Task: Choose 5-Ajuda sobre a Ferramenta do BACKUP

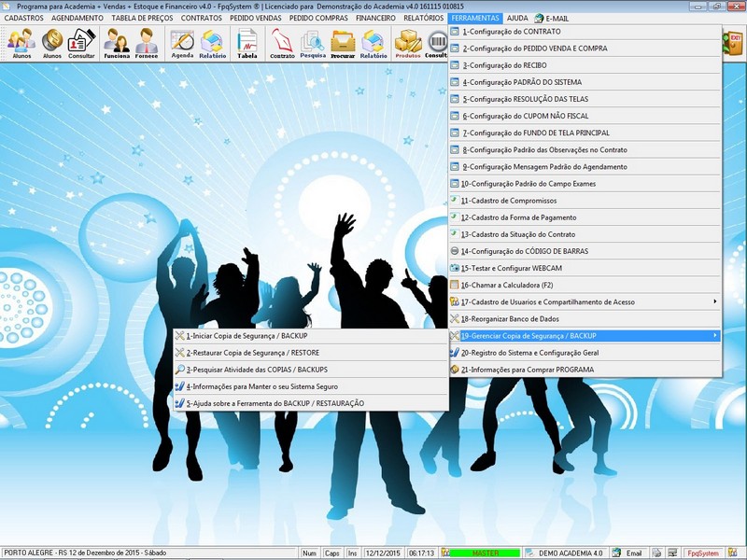Action: tap(311, 403)
